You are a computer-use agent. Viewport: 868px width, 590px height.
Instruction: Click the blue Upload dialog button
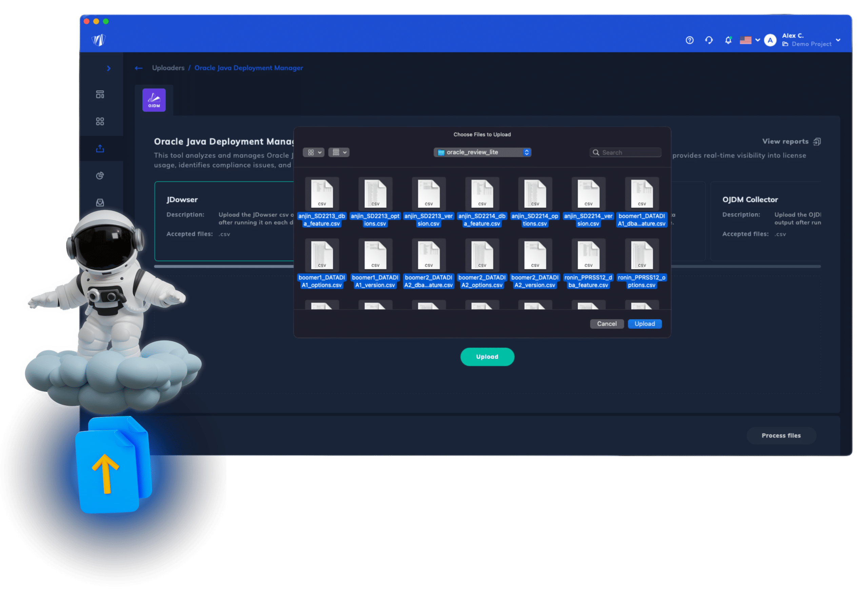[645, 324]
